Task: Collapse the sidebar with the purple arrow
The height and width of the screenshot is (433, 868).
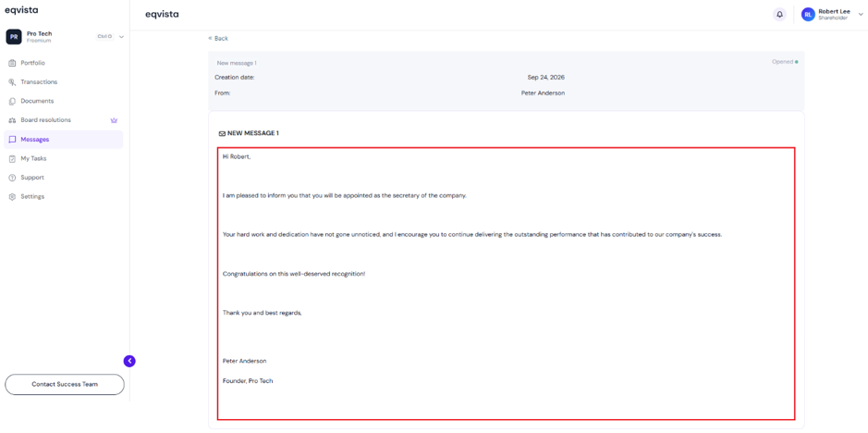Action: click(129, 361)
